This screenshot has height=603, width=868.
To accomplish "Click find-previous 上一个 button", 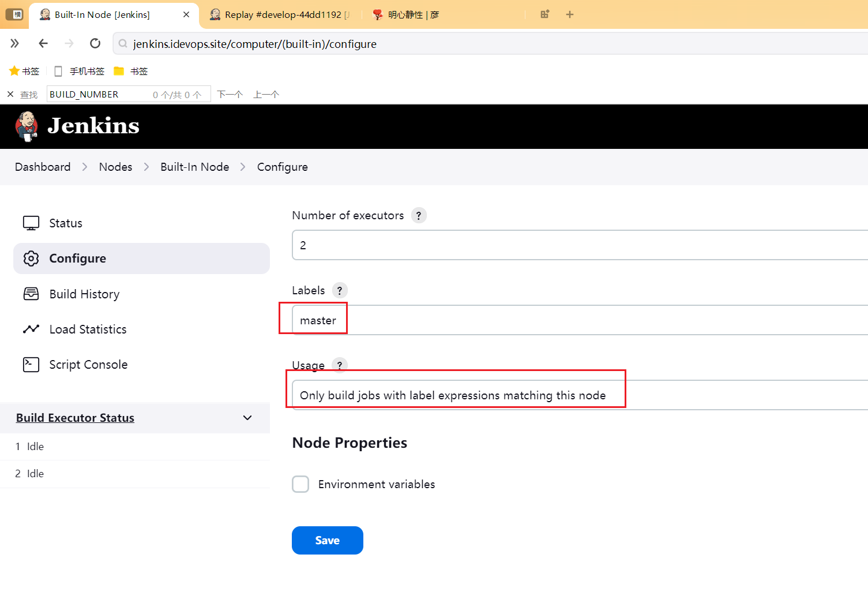I will point(266,94).
